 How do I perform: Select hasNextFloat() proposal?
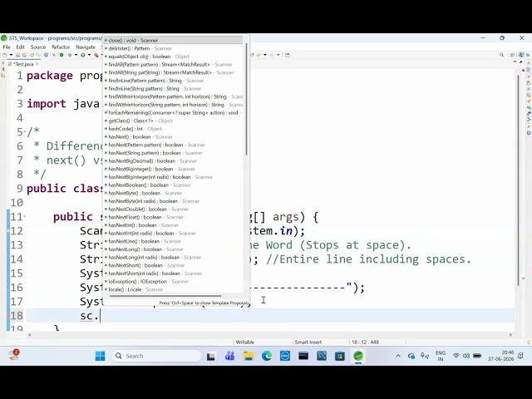173,217
